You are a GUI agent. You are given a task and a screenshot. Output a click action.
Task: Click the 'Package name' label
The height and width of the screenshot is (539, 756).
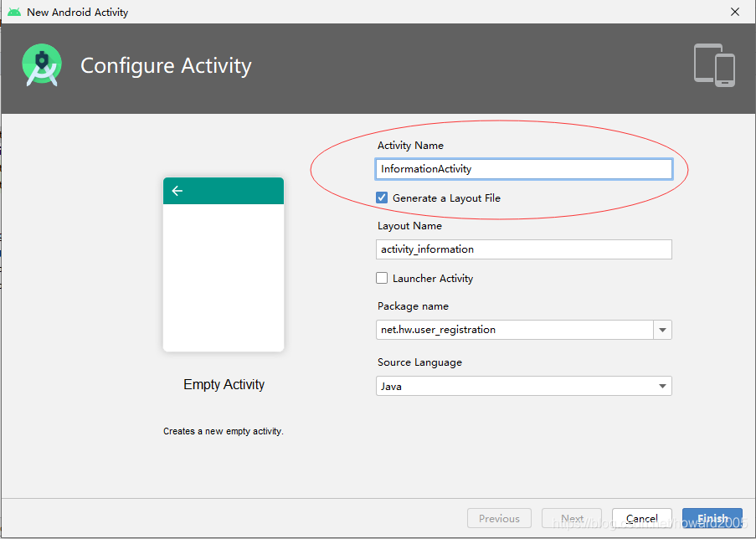click(413, 306)
